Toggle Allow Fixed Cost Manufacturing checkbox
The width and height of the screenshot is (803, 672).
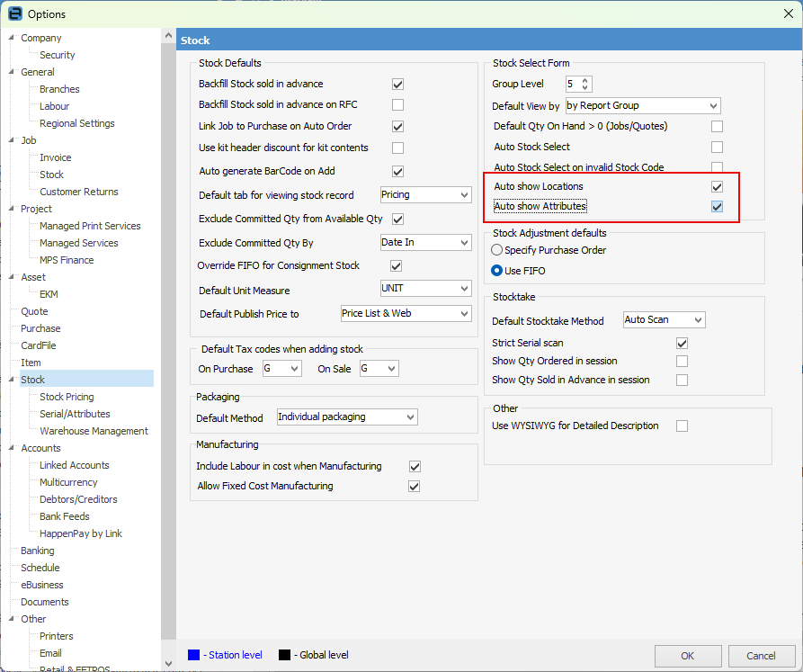tap(414, 487)
